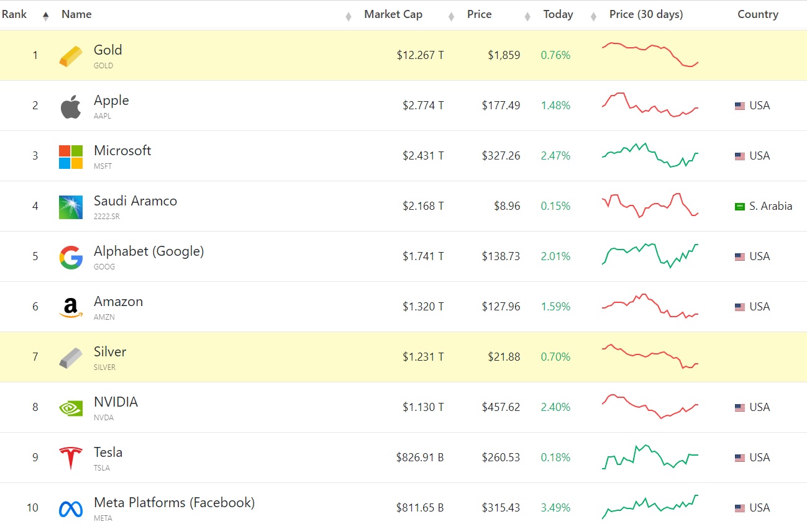
Task: Click the Microsoft logo icon
Action: [x=71, y=157]
